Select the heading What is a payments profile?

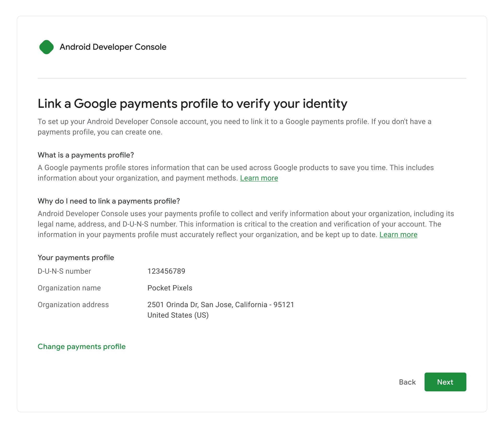point(86,155)
